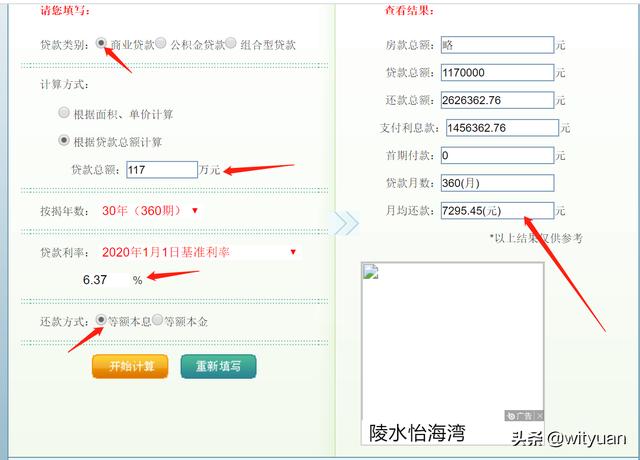This screenshot has width=640, height=460.
Task: Select the 商业贷款 loan type
Action: 101,44
